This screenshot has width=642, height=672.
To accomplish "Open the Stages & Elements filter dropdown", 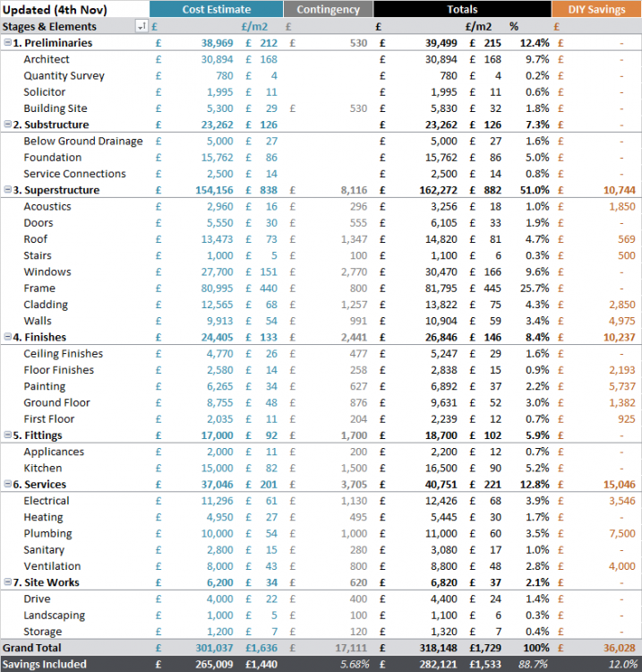I will coord(141,27).
